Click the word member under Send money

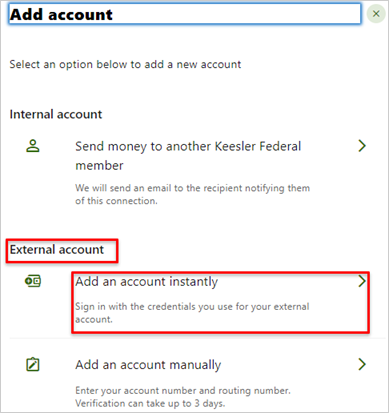tap(99, 165)
